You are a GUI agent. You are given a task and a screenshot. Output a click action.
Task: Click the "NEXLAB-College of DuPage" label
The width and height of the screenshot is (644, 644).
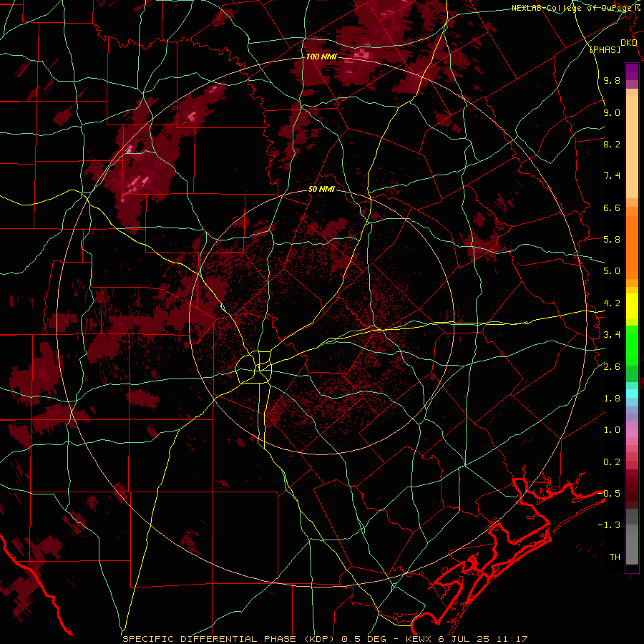point(571,8)
